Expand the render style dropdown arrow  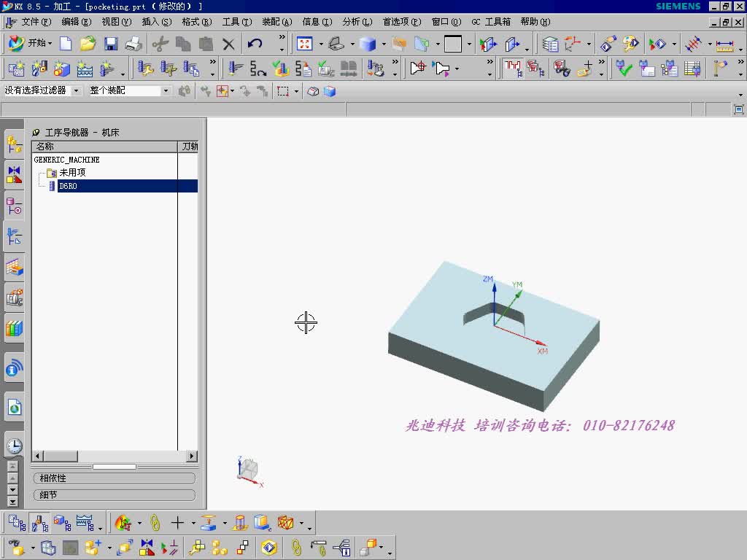384,44
